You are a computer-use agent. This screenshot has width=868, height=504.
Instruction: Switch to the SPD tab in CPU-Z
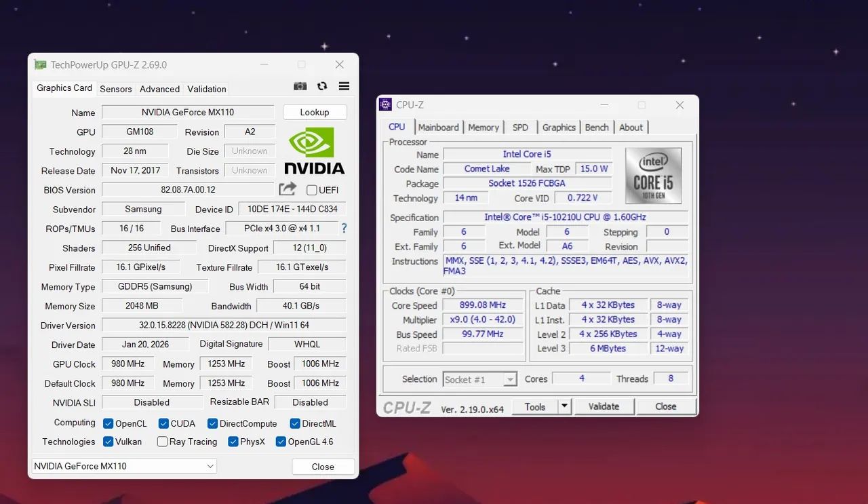point(520,127)
